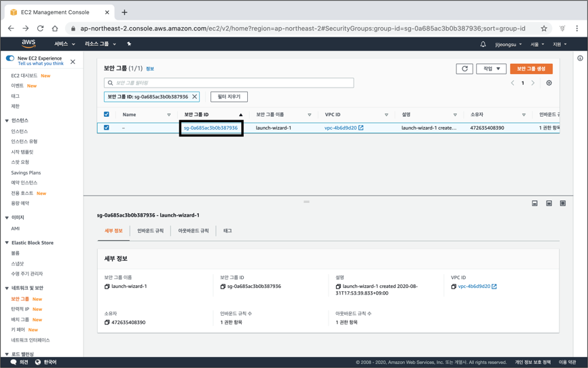Close the New EC2 Experience notice
The height and width of the screenshot is (368, 588).
pos(73,62)
